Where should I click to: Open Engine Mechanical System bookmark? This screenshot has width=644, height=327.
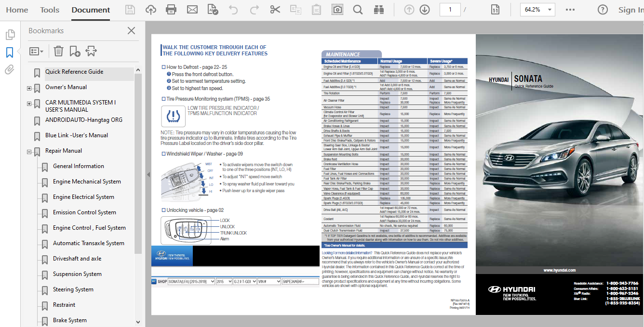click(x=87, y=182)
